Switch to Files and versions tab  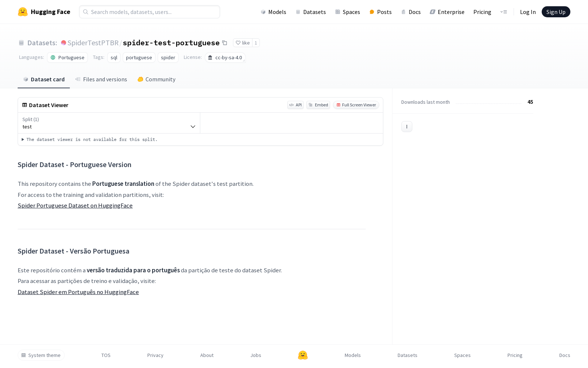click(101, 79)
